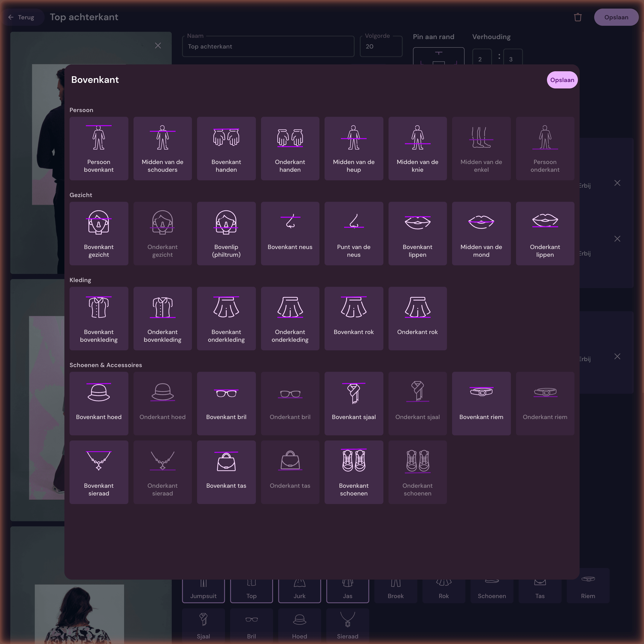The height and width of the screenshot is (644, 644).
Task: Pick Midden van de knie tile
Action: coord(417,148)
